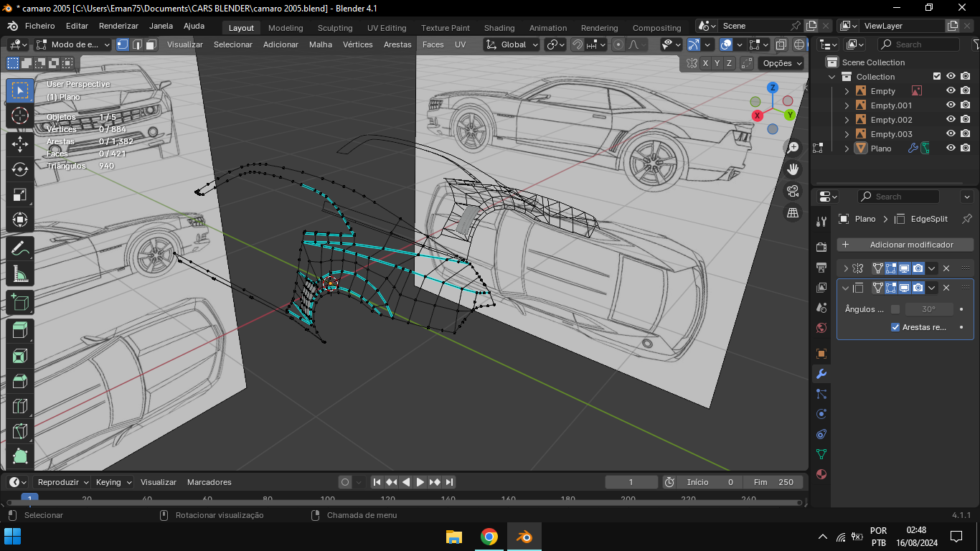
Task: Toggle viewport visibility of Plano
Action: pos(951,149)
